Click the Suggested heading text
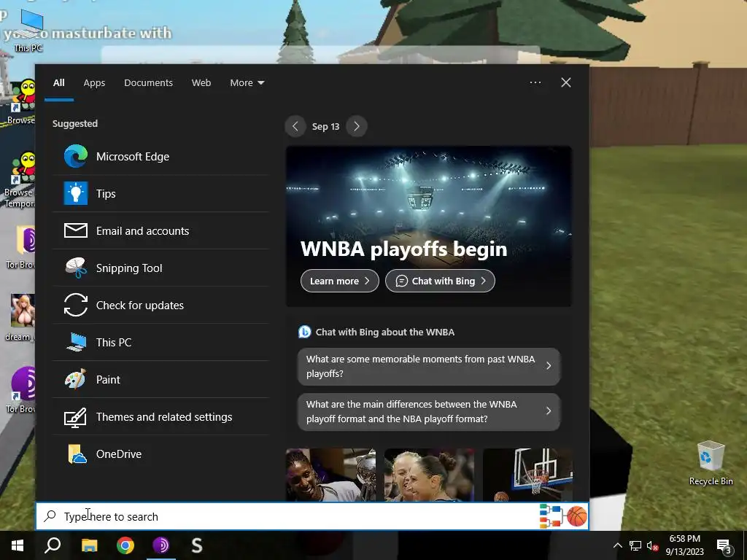This screenshot has width=747, height=560. [75, 123]
